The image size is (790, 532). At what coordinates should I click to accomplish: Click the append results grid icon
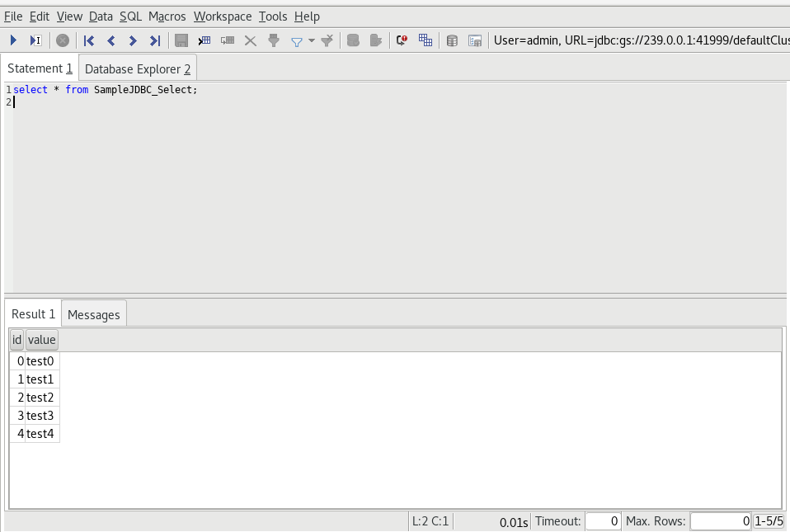[x=426, y=40]
